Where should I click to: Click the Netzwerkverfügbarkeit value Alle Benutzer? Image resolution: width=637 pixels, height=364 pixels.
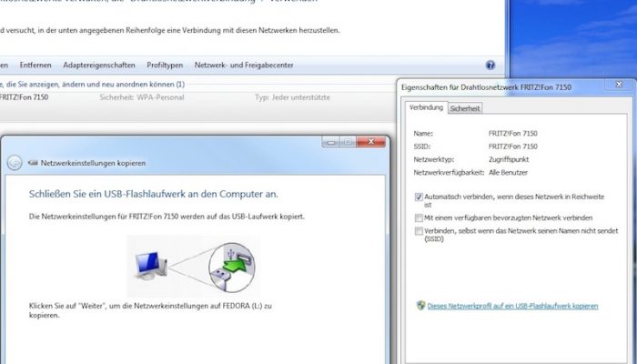pos(508,172)
